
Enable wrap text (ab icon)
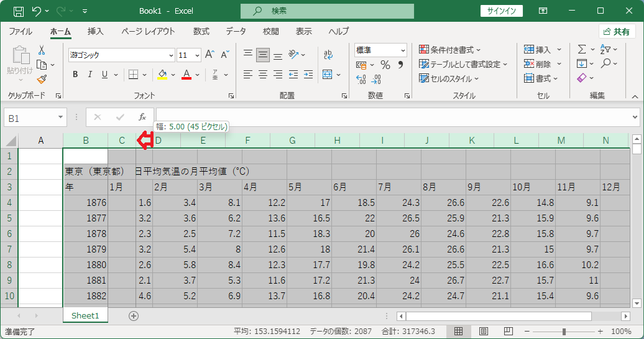pos(328,54)
